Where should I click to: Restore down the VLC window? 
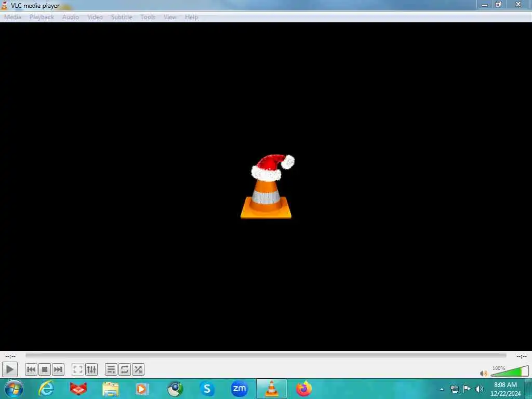click(x=498, y=4)
